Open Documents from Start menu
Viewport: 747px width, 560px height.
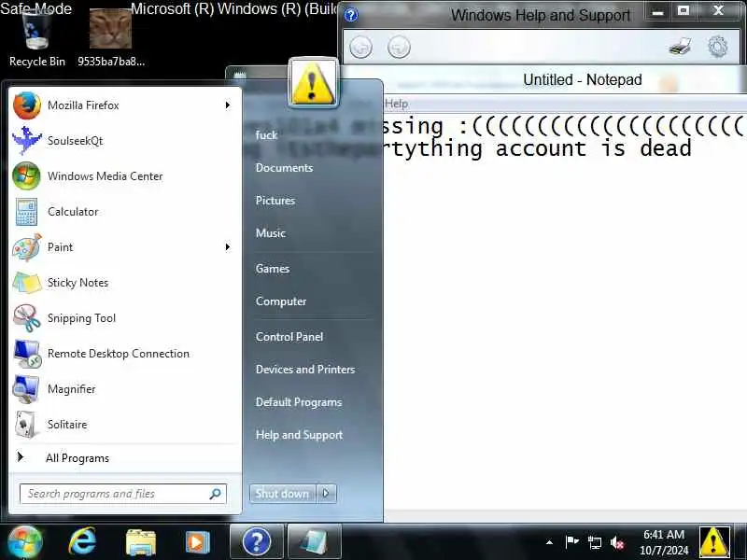tap(285, 168)
